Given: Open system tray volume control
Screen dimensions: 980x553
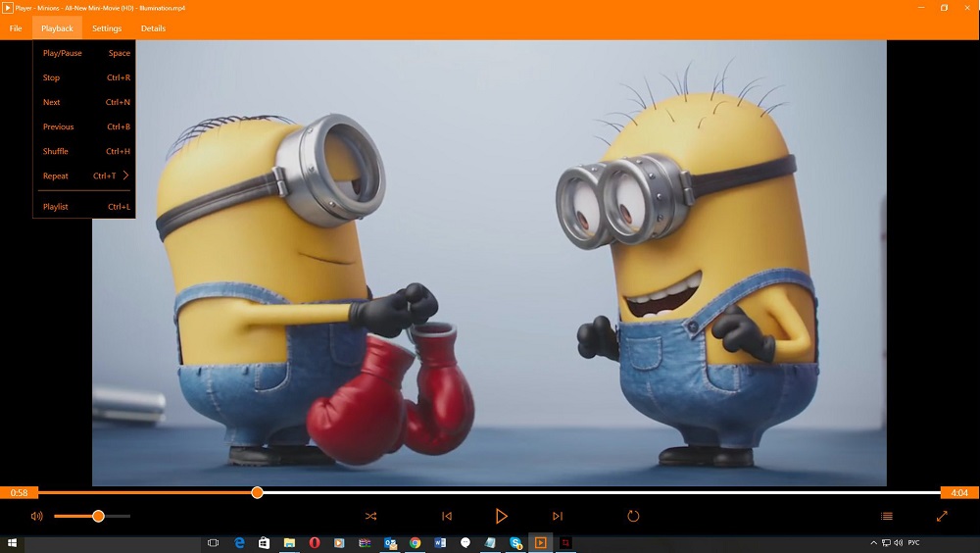Looking at the screenshot, I should pyautogui.click(x=898, y=543).
